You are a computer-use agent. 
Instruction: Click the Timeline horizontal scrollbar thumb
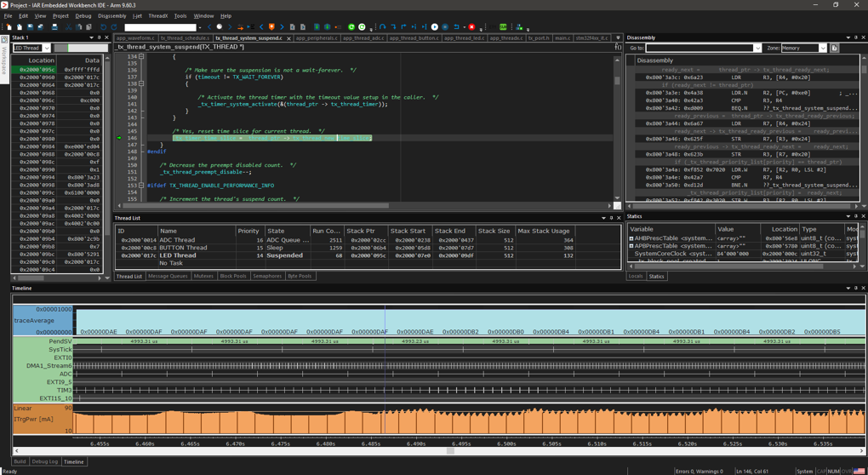[451, 450]
